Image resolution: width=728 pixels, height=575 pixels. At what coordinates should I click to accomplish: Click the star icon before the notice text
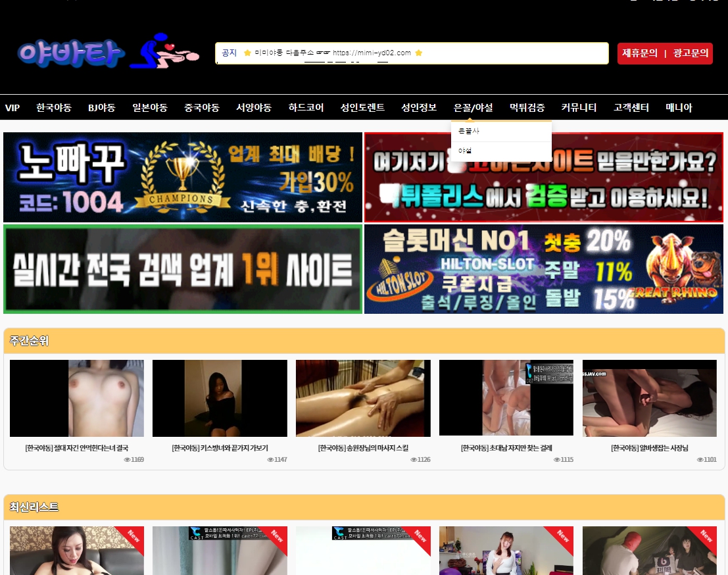point(247,53)
